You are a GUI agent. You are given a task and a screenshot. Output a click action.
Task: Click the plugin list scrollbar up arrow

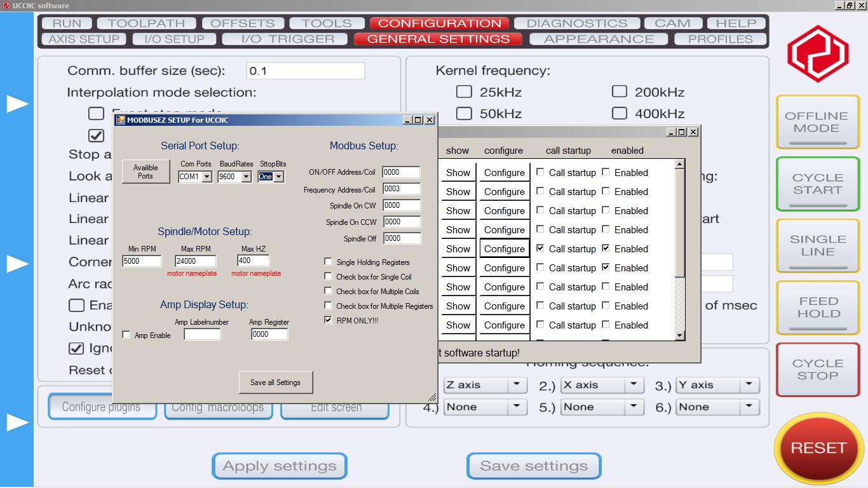point(679,164)
